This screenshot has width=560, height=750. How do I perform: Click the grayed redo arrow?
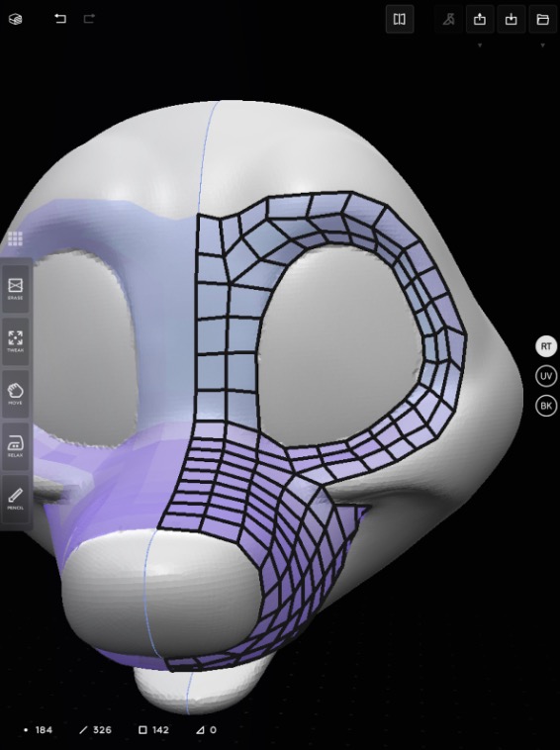(x=89, y=19)
